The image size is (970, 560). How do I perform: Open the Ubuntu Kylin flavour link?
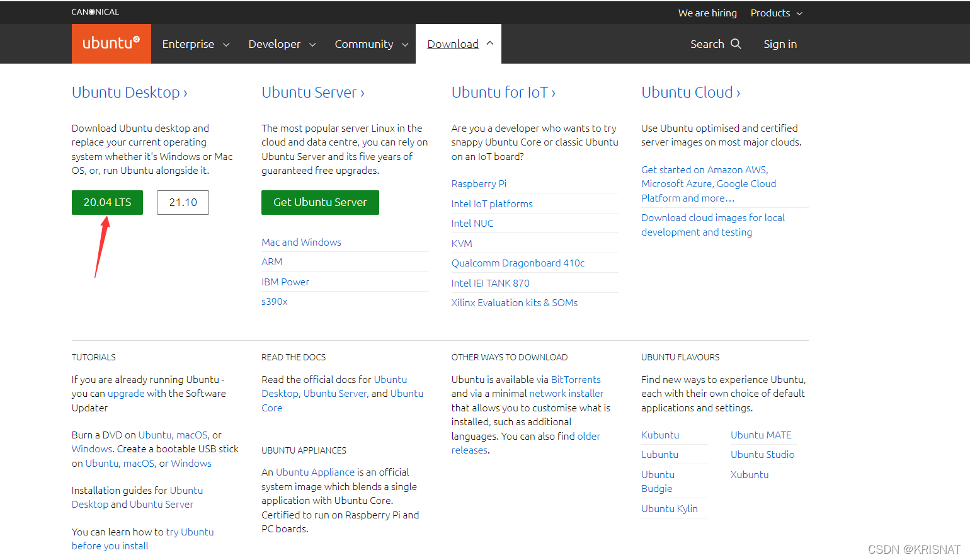coord(670,508)
